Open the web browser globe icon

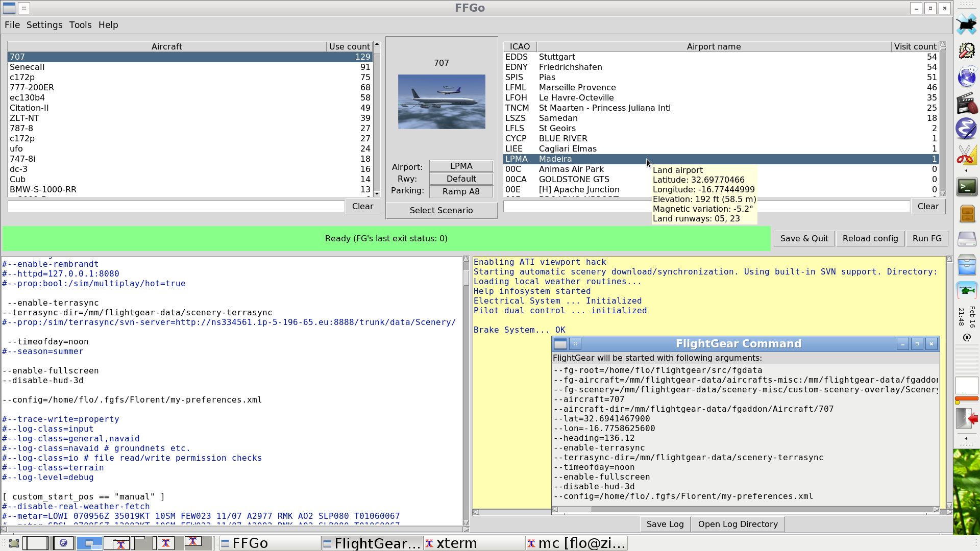click(966, 77)
